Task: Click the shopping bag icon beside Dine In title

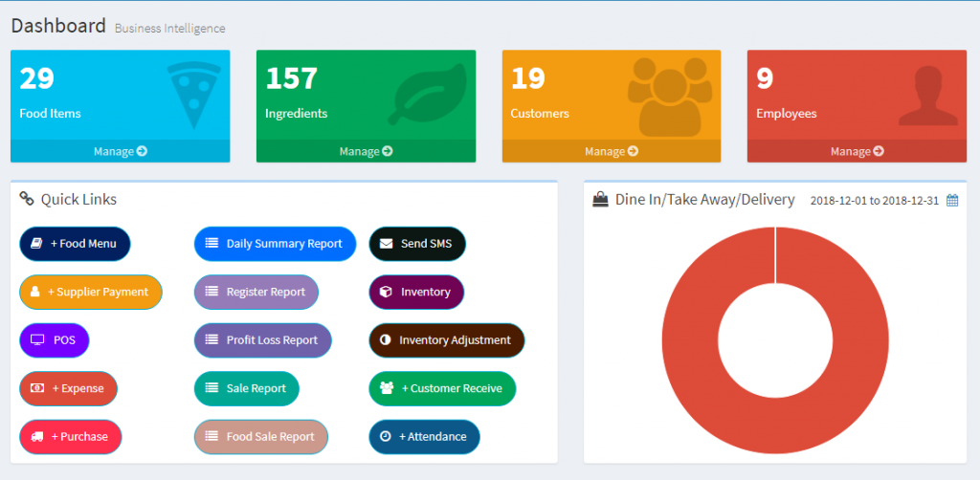Action: [x=600, y=200]
